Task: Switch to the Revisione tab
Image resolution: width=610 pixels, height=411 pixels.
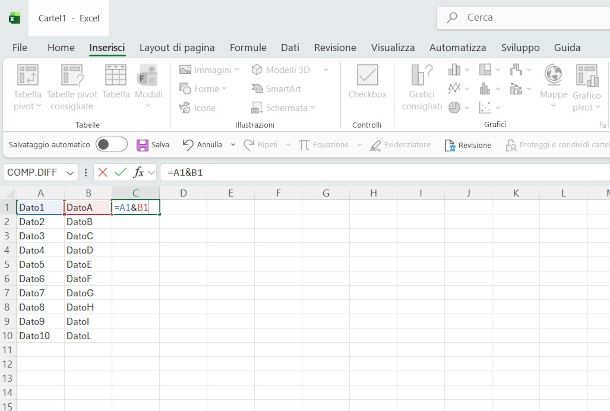Action: (x=335, y=47)
